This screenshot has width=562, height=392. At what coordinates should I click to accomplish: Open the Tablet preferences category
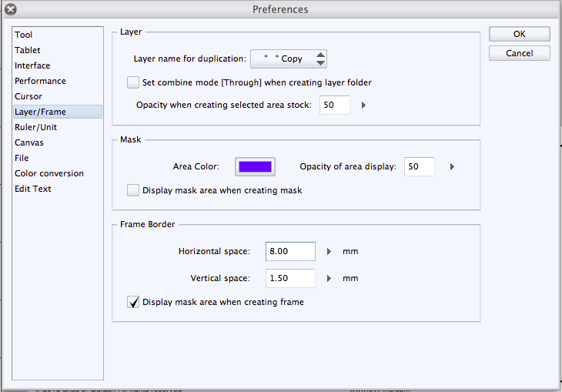click(28, 50)
